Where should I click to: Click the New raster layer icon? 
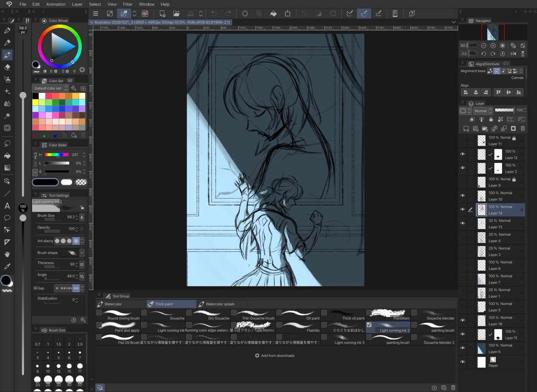(465, 129)
